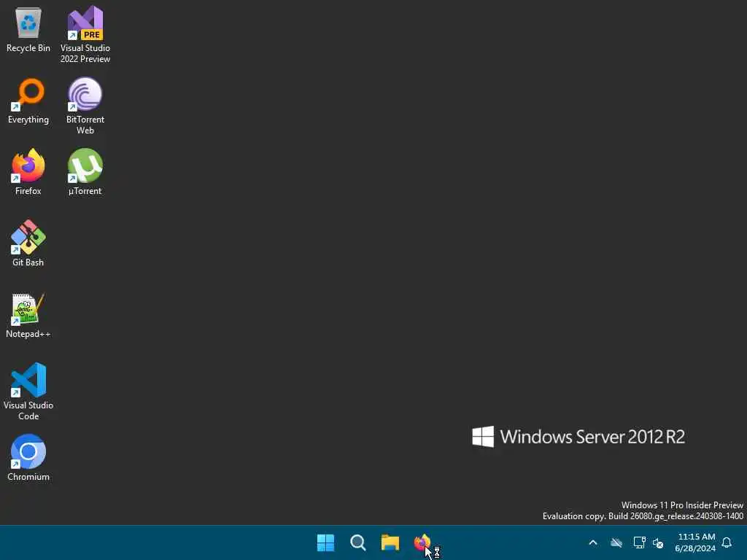747x560 pixels.
Task: Open File Explorer from the taskbar
Action: 390,542
